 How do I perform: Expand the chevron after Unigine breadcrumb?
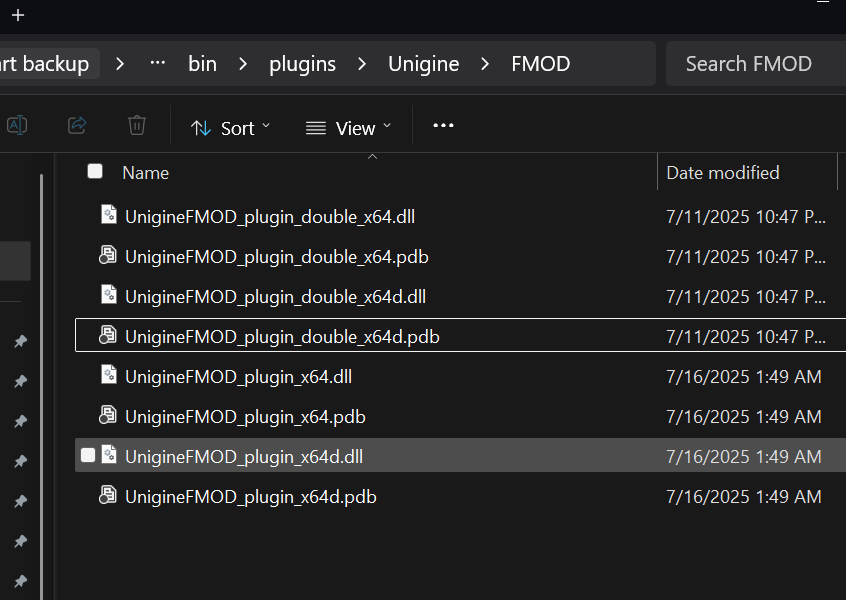tap(486, 64)
